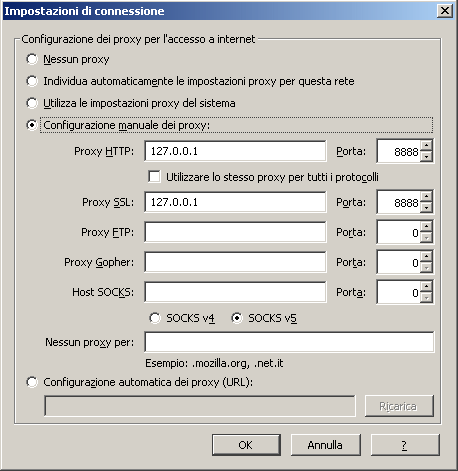Select SOCKS v4 radio button

click(x=155, y=318)
